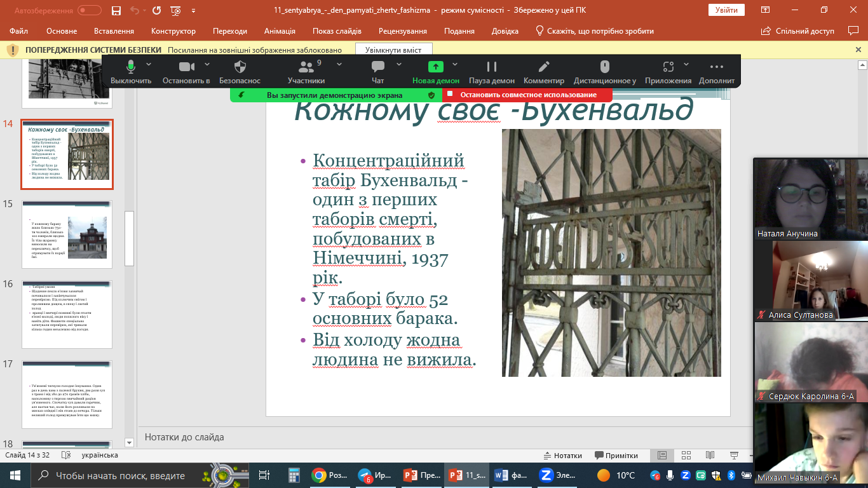
Task: Select slide 14 thumbnail
Action: [67, 154]
